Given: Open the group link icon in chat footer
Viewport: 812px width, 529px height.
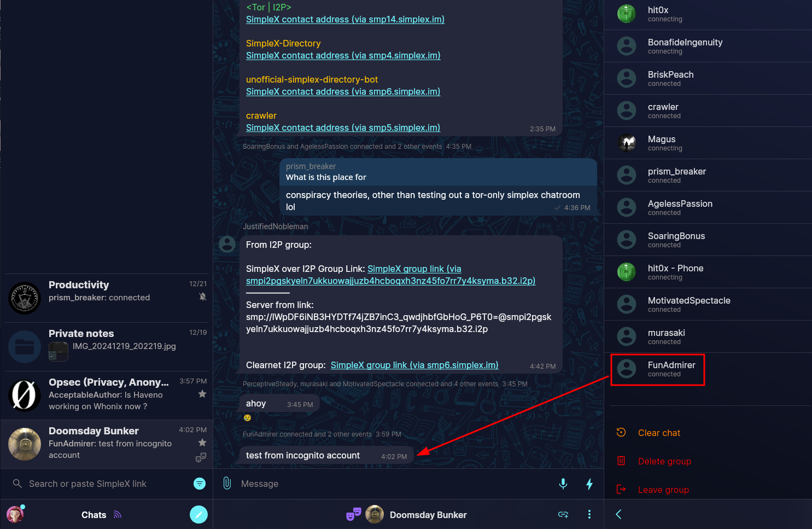Looking at the screenshot, I should coord(563,514).
